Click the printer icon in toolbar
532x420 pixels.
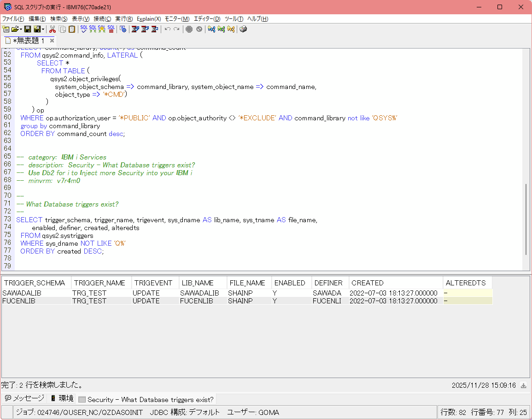[x=243, y=29]
